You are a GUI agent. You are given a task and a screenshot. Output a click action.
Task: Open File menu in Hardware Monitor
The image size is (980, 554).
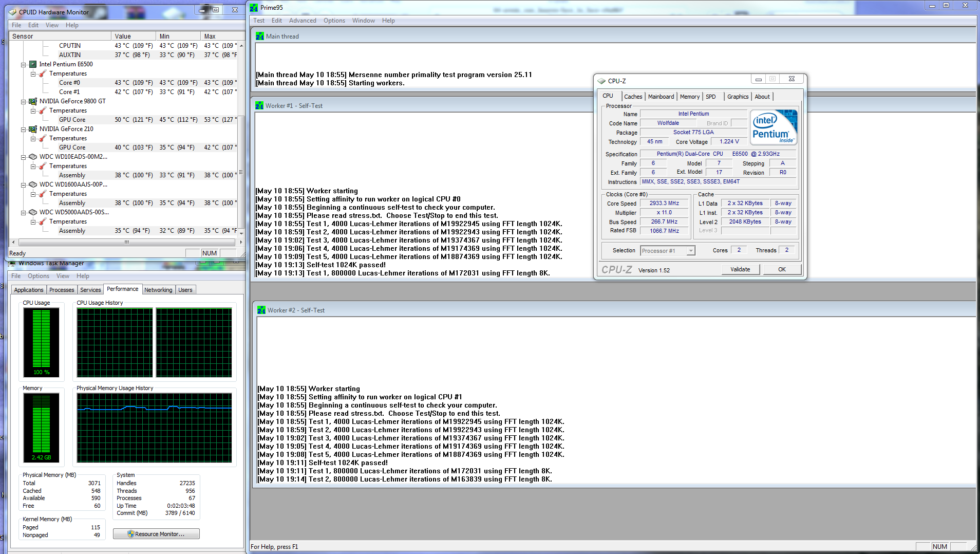point(16,25)
